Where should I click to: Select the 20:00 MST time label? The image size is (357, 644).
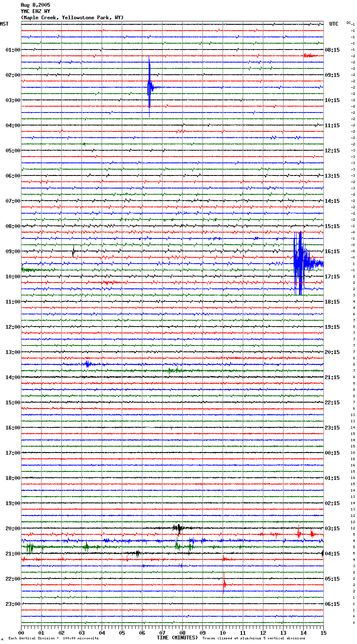[x=13, y=529]
